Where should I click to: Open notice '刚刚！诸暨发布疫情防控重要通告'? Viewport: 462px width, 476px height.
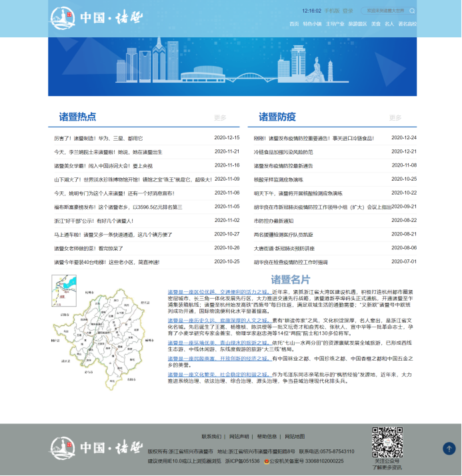[x=313, y=139]
